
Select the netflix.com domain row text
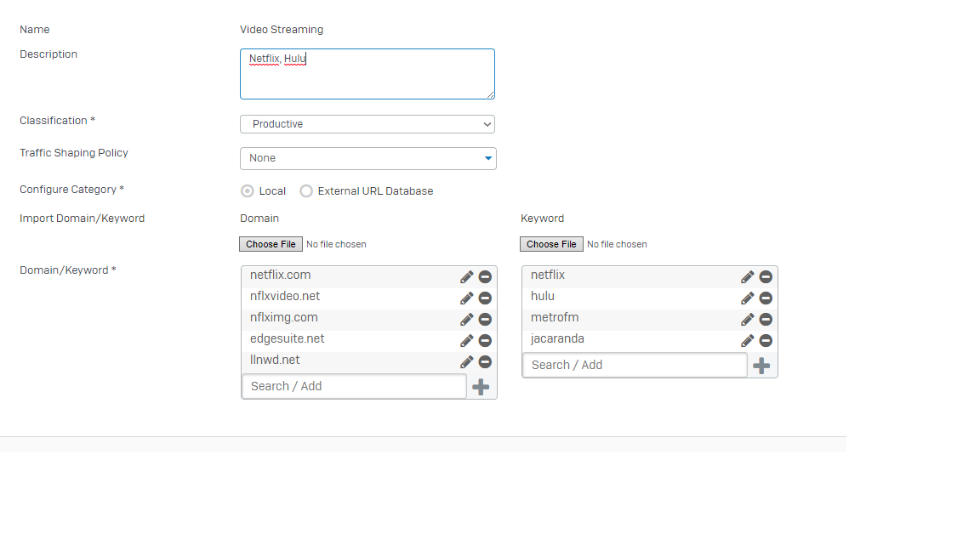(x=280, y=275)
